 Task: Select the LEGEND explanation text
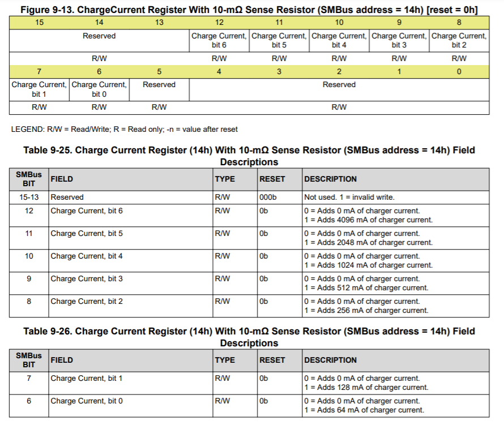(x=129, y=129)
